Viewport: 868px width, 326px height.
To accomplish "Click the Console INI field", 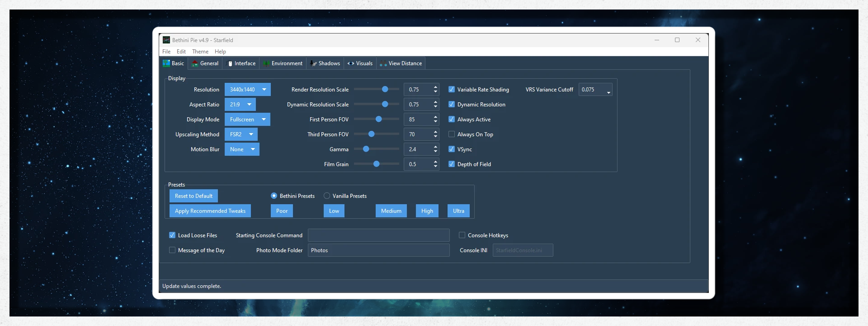I will click(523, 250).
